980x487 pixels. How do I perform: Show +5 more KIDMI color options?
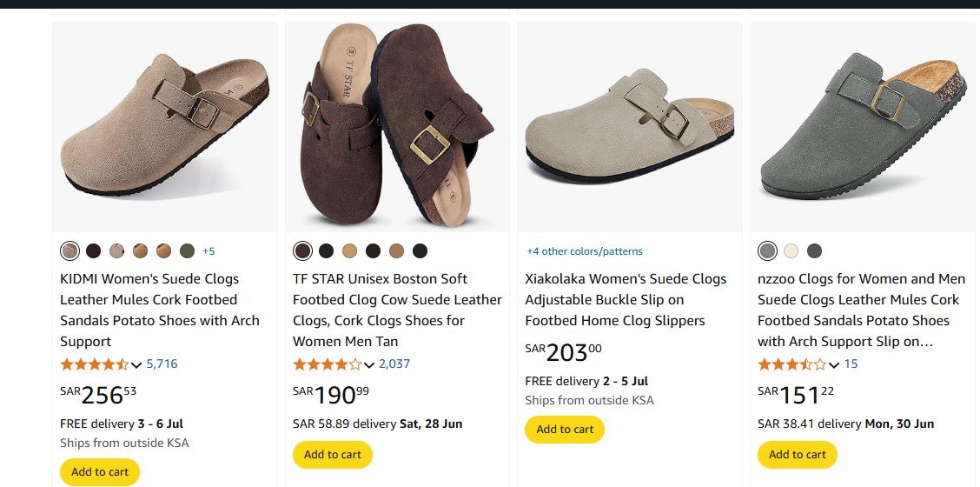pyautogui.click(x=209, y=251)
